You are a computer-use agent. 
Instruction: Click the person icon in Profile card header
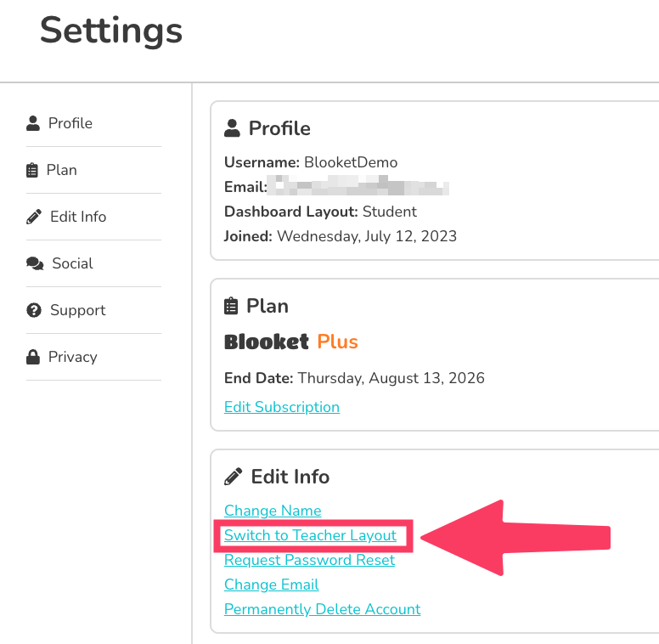click(231, 128)
